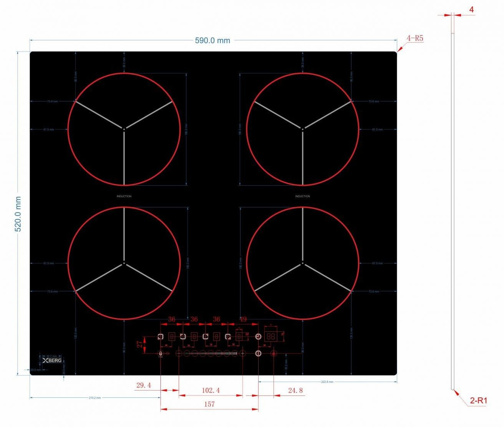Screen dimensions: 504x427
Task: Click the glass side profile view
Action: 453,211
